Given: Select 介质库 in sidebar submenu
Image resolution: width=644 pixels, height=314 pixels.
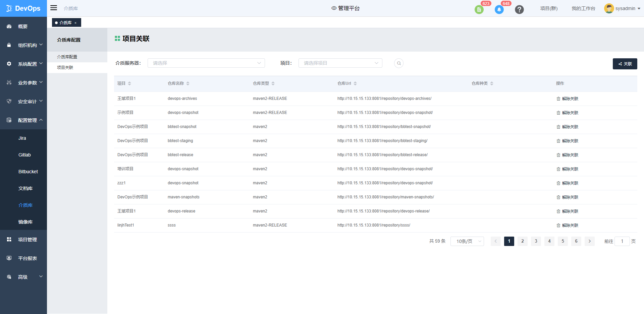Looking at the screenshot, I should pos(23,205).
